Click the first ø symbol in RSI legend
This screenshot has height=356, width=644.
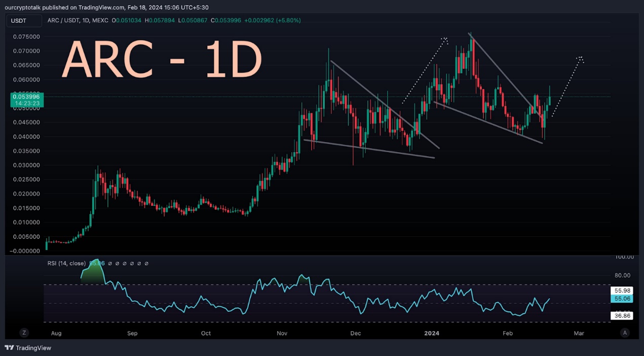coord(109,264)
